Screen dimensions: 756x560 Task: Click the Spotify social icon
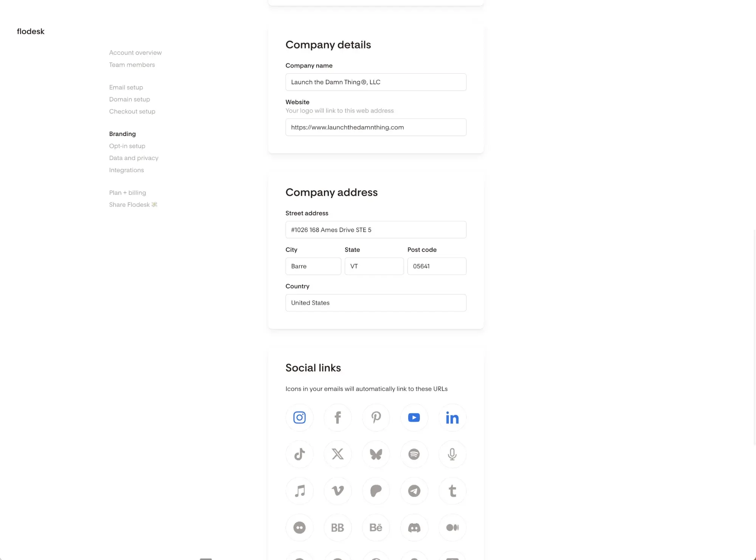pyautogui.click(x=414, y=454)
